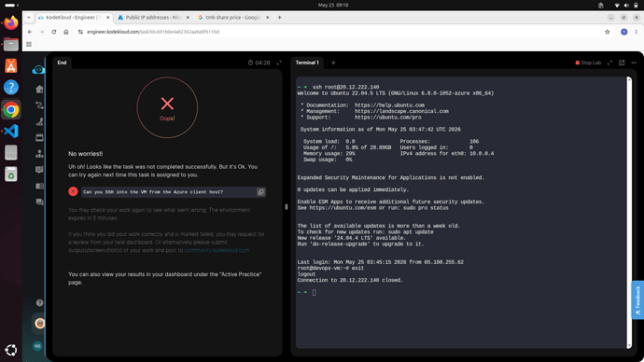Viewport: 644px width, 362px height.
Task: Open the progress stairs icon in sidebar
Action: pyautogui.click(x=39, y=121)
